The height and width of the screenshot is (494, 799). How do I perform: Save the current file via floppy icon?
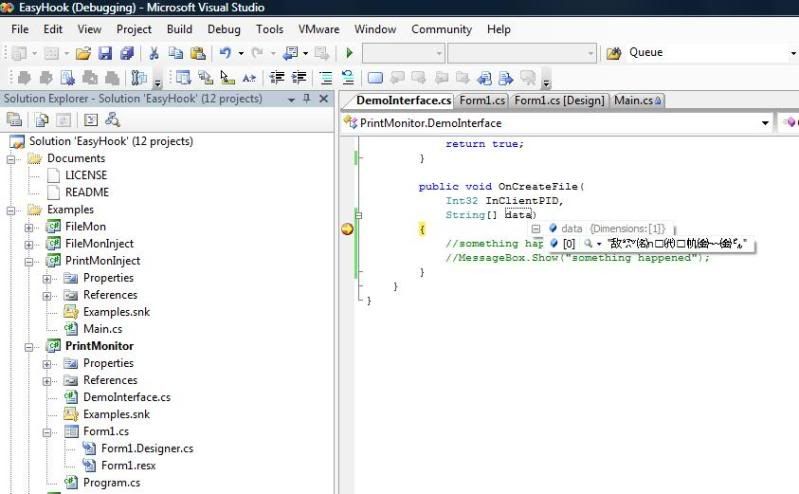(x=105, y=53)
